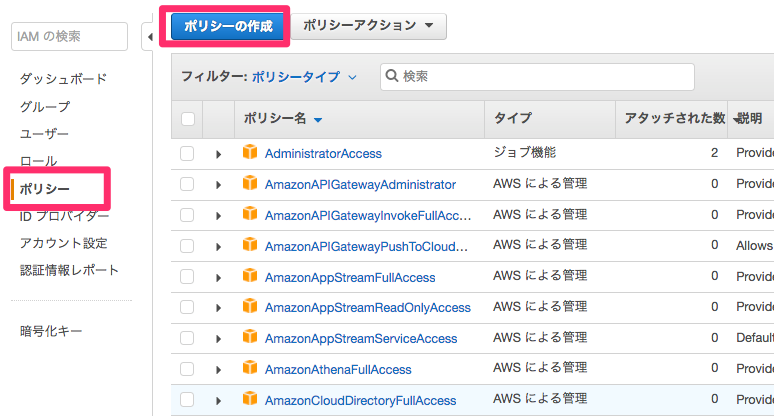Expand the AdministratorAccess row details

(x=219, y=154)
